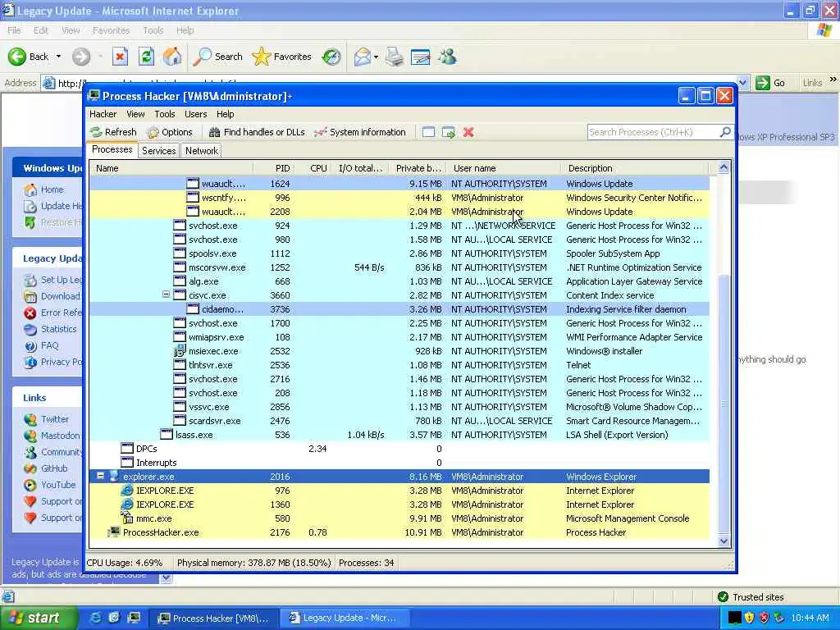Collapse the cisvc.exe tree node

[166, 294]
